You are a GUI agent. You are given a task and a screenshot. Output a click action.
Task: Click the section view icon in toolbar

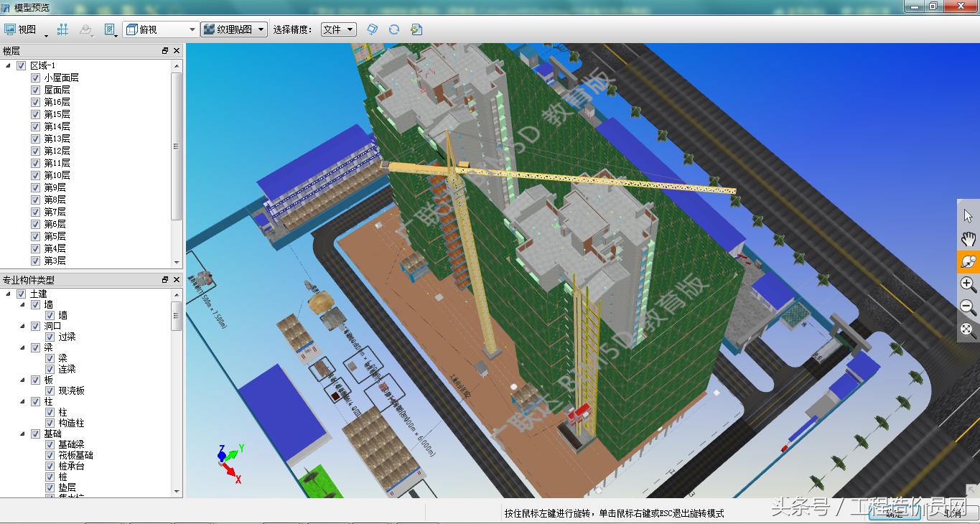point(109,29)
